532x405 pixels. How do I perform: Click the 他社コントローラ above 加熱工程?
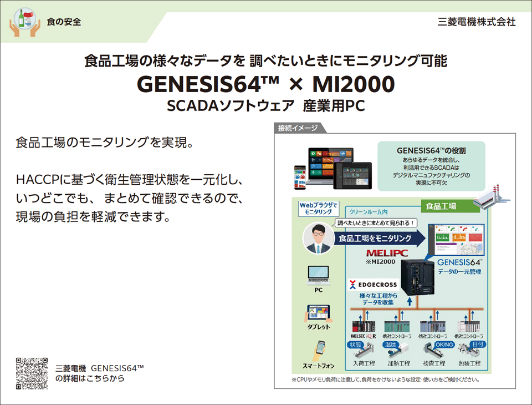[397, 326]
